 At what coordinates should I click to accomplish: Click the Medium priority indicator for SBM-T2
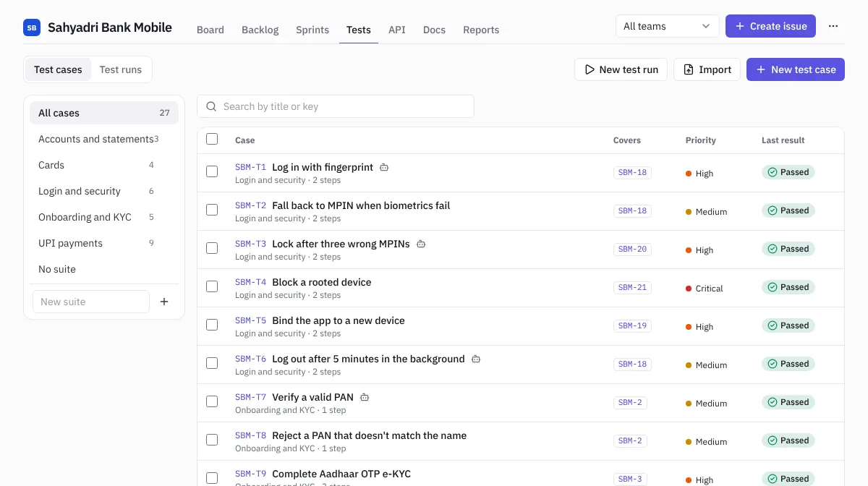[706, 212]
